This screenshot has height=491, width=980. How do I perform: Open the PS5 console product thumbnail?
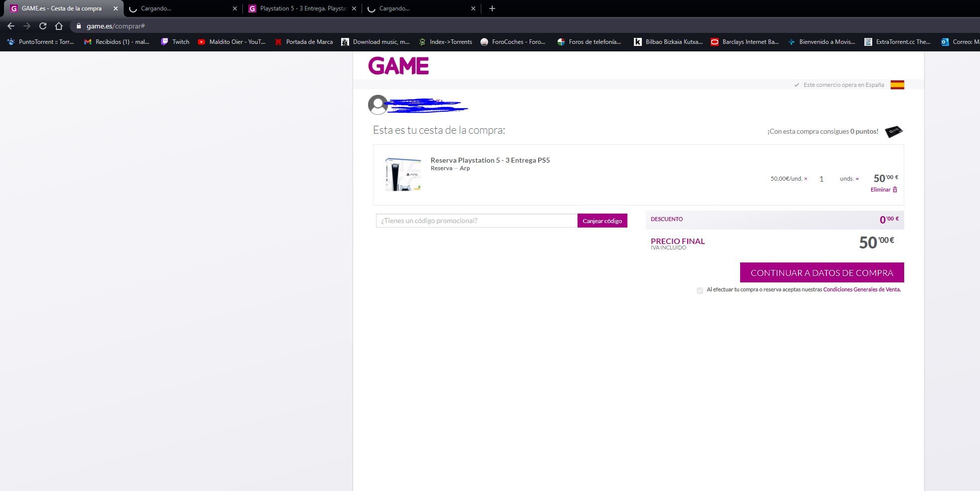pos(403,174)
